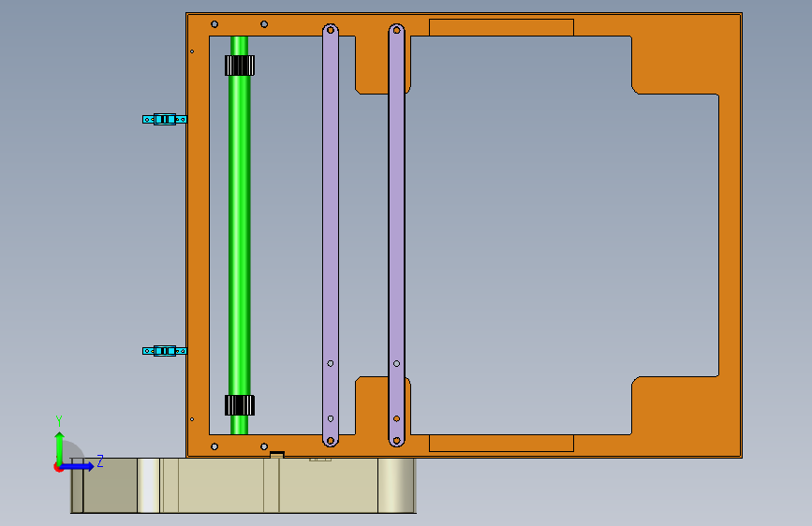The height and width of the screenshot is (526, 812).
Task: Click the orange frame's wide right-side border
Action: point(731,236)
